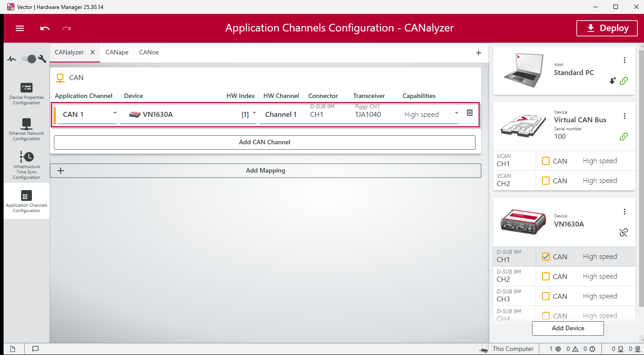Uncheck CAN checkbox for VN1630A CH1
Viewport: 644px width, 355px height.
tap(546, 257)
